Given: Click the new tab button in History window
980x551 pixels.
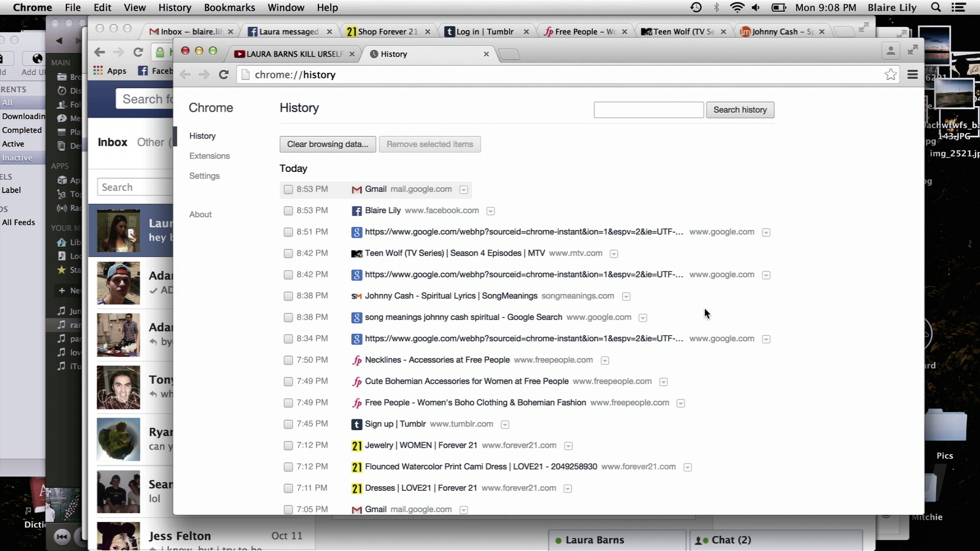Looking at the screenshot, I should [x=509, y=54].
